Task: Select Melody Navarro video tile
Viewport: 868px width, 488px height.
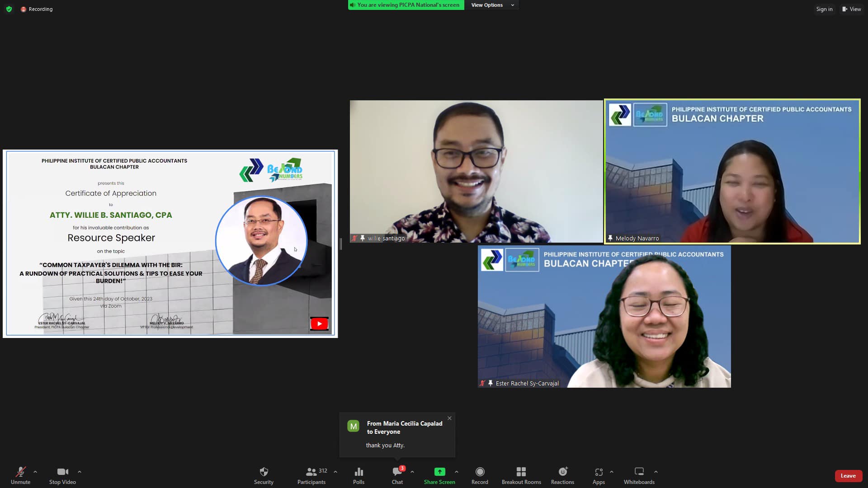Action: coord(732,171)
